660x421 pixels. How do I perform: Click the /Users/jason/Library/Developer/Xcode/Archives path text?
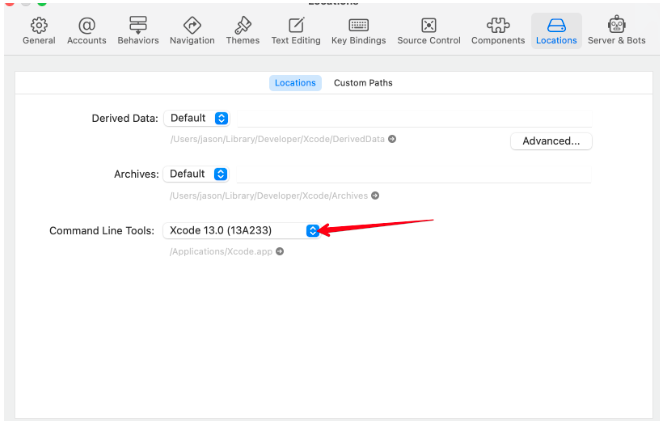(269, 195)
